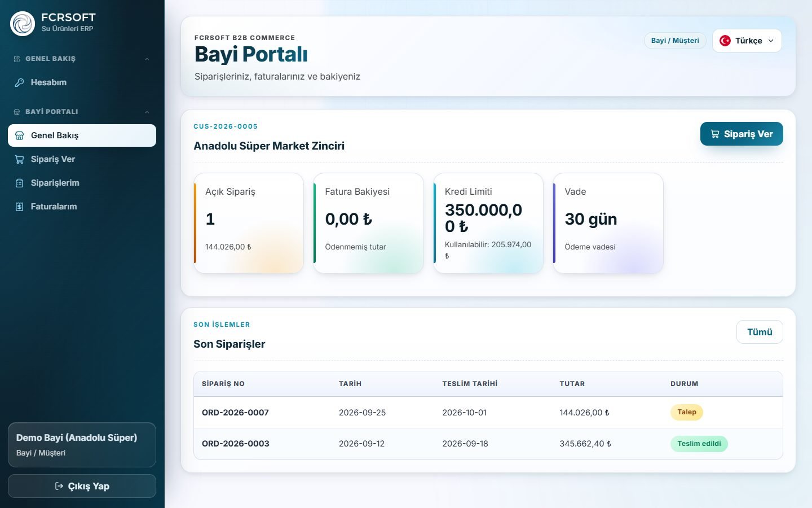Click the Bayi / Müşteri badge in header
The image size is (812, 508).
[675, 41]
